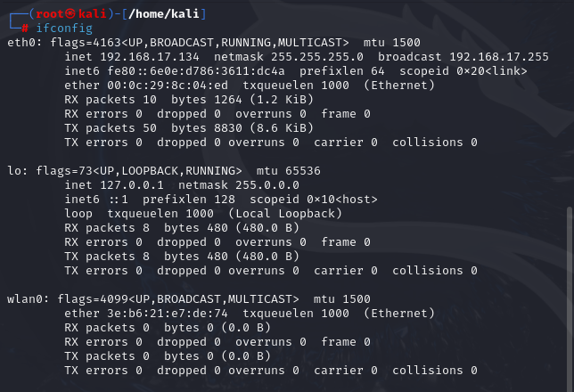Click the ifconfig command text

pos(64,29)
